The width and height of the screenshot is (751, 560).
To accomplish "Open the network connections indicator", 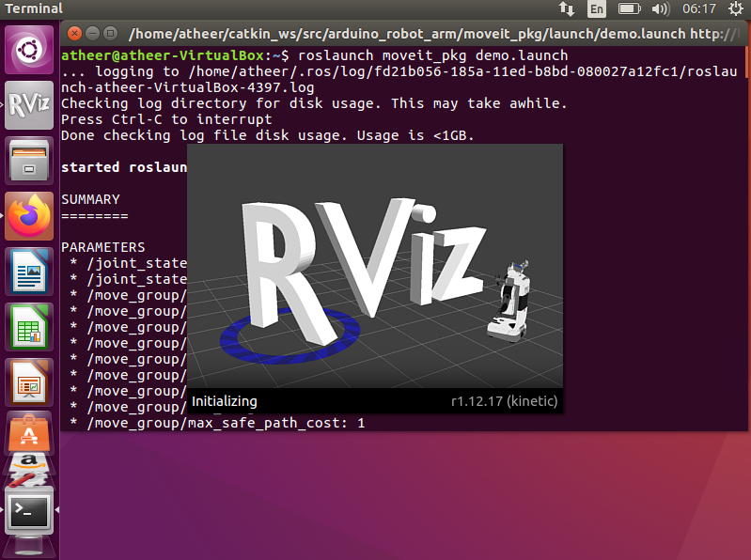I will [567, 8].
